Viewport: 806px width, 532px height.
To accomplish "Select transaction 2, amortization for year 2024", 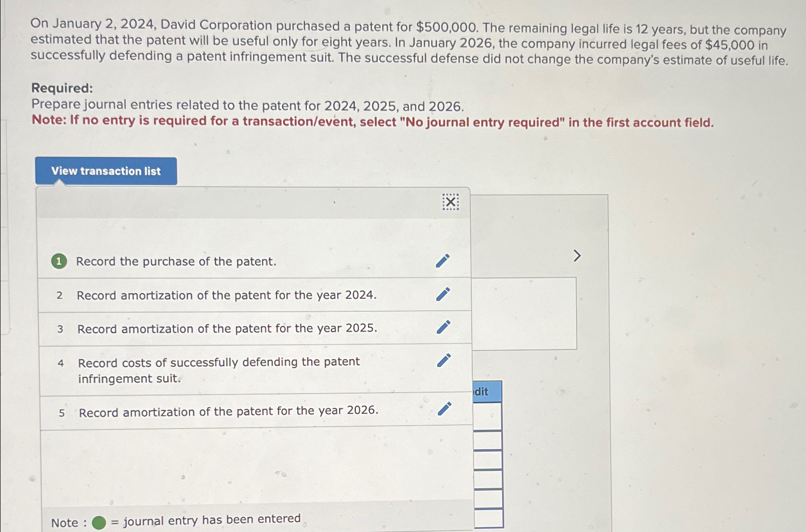I will click(227, 295).
